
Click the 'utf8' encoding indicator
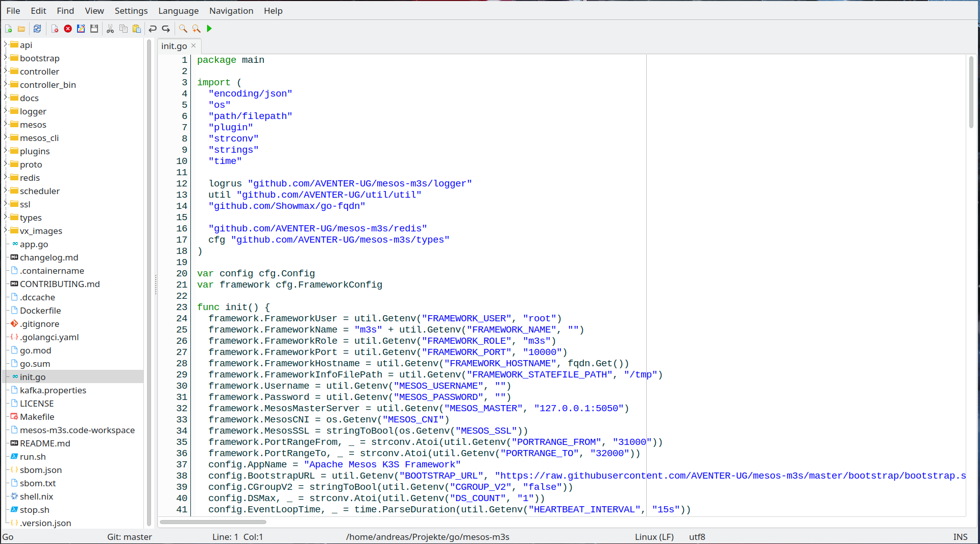697,537
